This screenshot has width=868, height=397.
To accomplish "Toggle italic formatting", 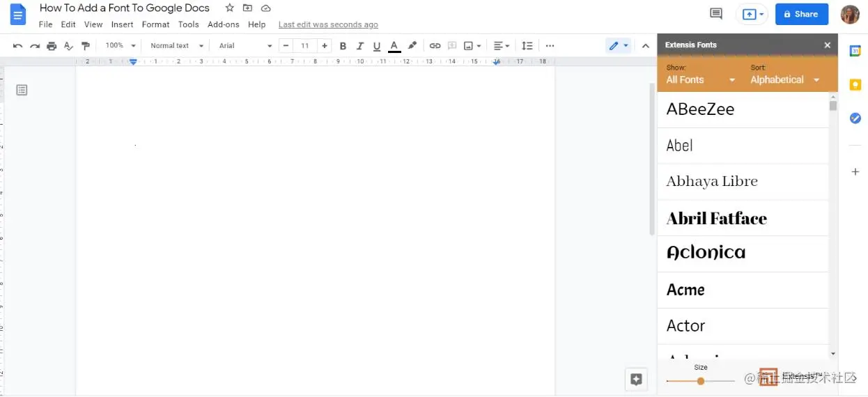I will [x=360, y=46].
